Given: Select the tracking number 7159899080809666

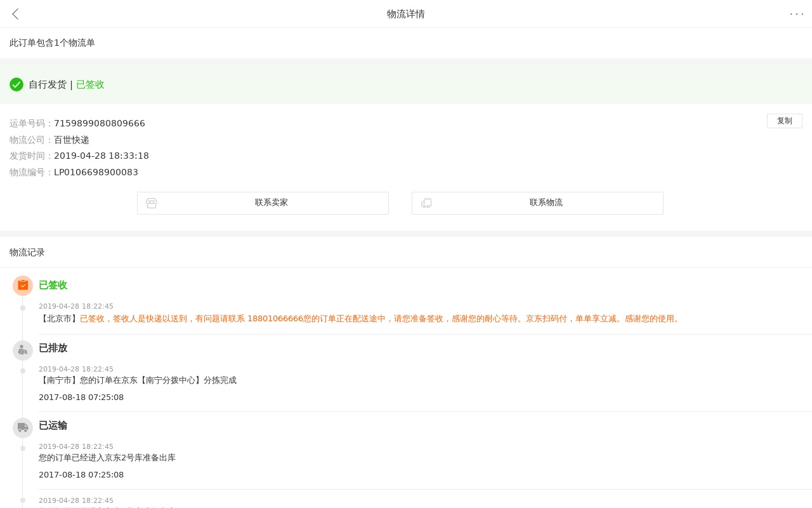Looking at the screenshot, I should coord(100,123).
